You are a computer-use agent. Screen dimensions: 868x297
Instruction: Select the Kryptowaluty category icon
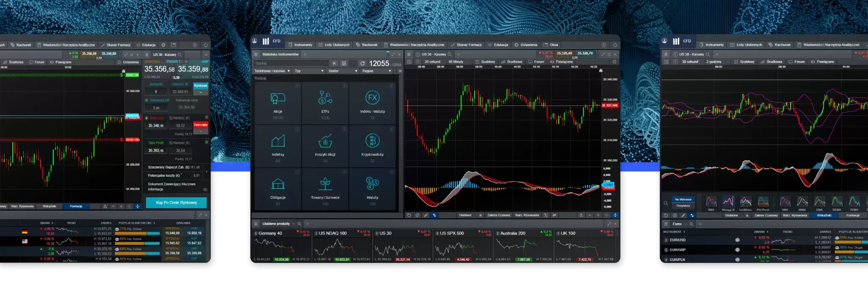(372, 141)
